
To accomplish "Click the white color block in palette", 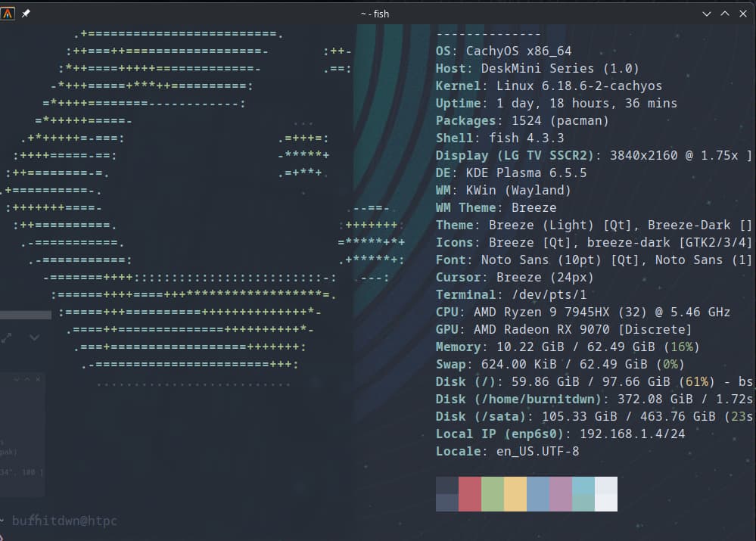I will click(x=606, y=494).
